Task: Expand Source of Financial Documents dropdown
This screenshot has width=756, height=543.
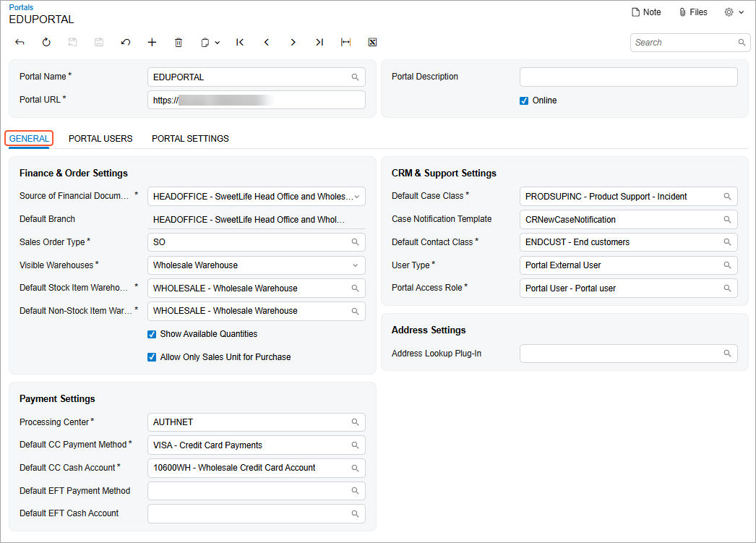Action: pos(355,196)
